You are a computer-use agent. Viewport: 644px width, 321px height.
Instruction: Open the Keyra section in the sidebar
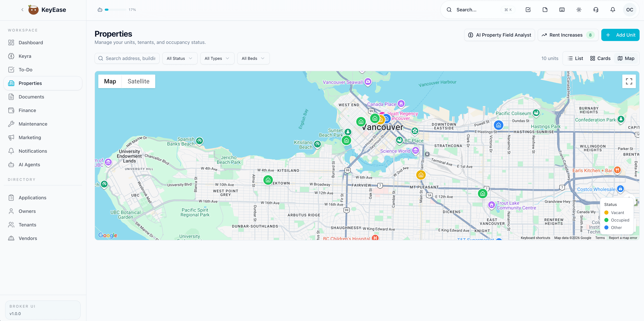coord(25,56)
